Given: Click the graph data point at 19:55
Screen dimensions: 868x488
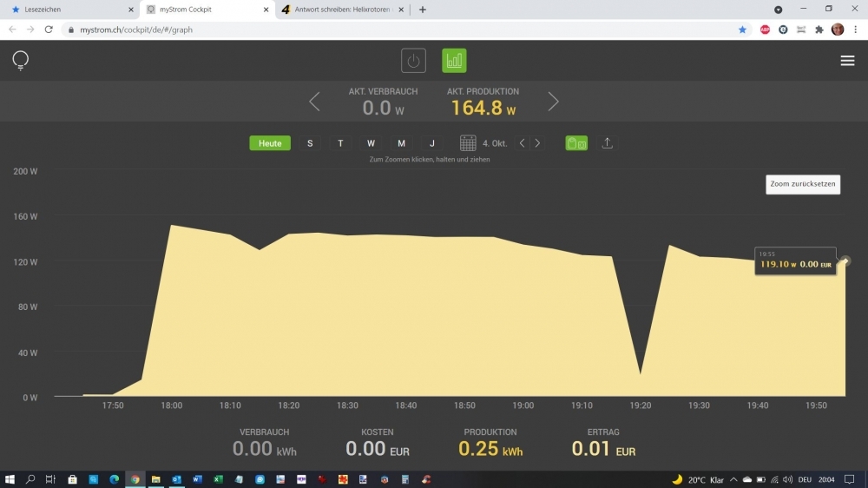Looking at the screenshot, I should click(x=845, y=260).
